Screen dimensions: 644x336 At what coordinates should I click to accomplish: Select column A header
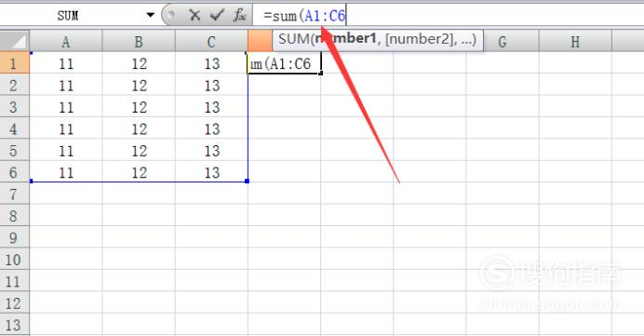66,42
